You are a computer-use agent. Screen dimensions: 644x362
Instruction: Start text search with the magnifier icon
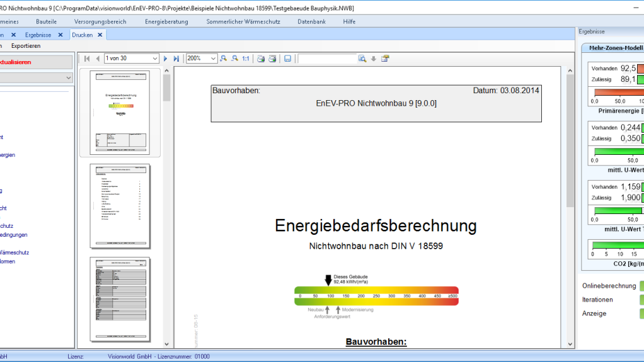pos(362,59)
